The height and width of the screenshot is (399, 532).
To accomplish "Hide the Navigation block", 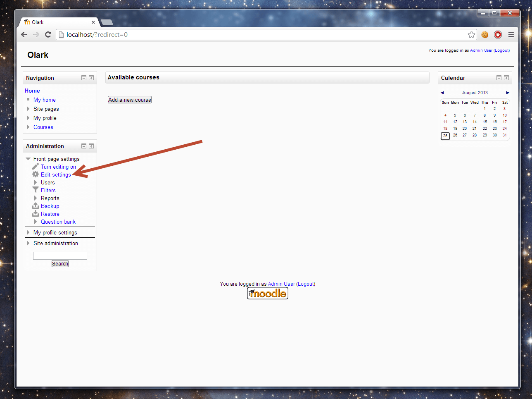I will (84, 78).
